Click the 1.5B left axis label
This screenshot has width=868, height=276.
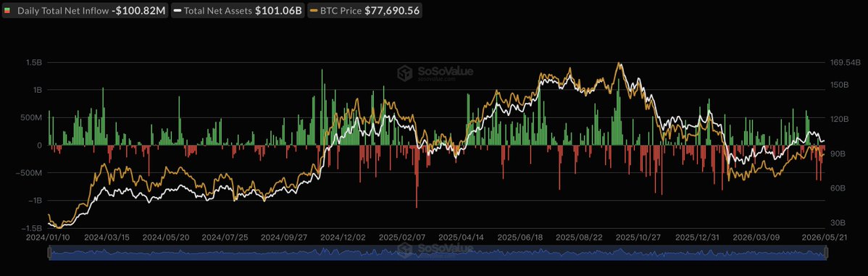(x=34, y=62)
